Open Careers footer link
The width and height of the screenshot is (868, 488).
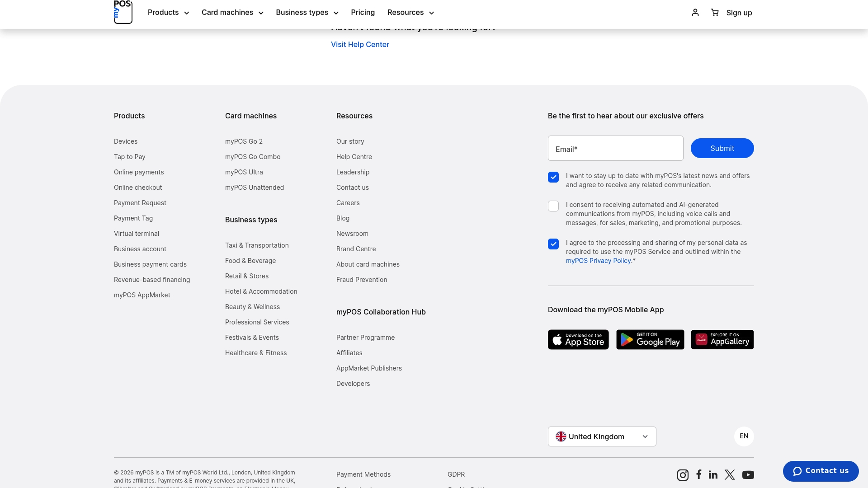[x=348, y=203]
